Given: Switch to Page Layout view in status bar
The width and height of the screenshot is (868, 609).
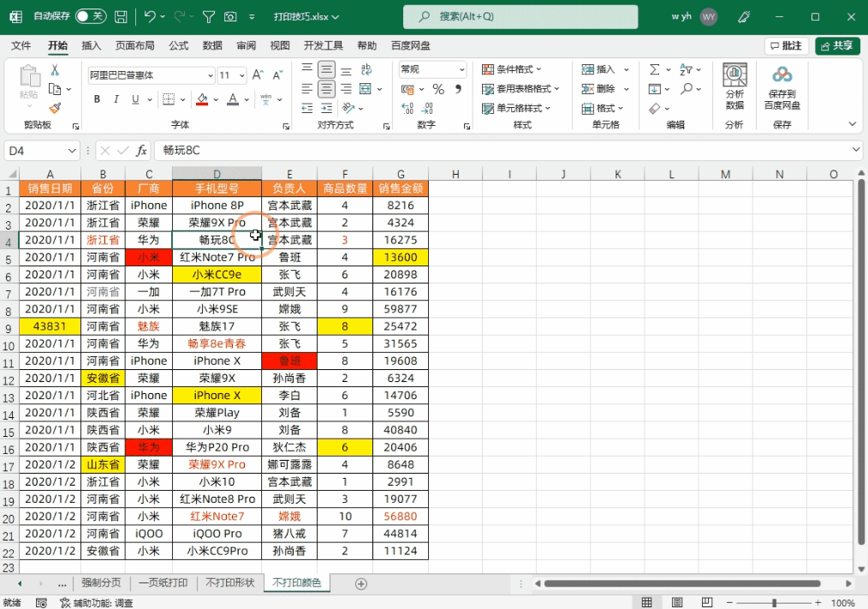Looking at the screenshot, I should pos(676,602).
